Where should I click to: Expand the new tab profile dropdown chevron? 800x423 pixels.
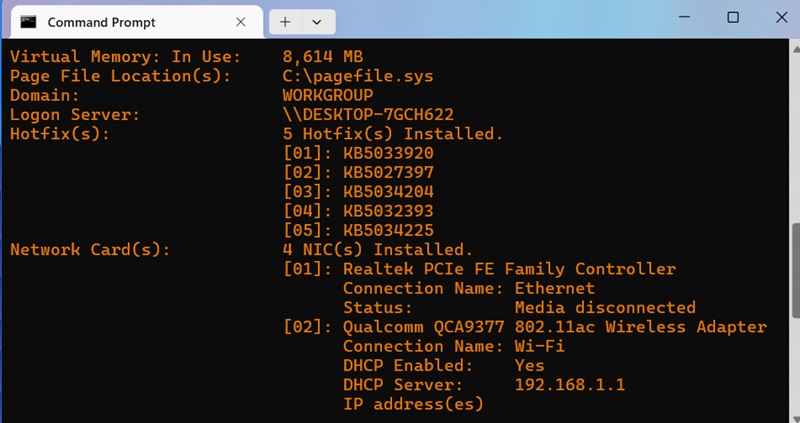click(x=317, y=21)
